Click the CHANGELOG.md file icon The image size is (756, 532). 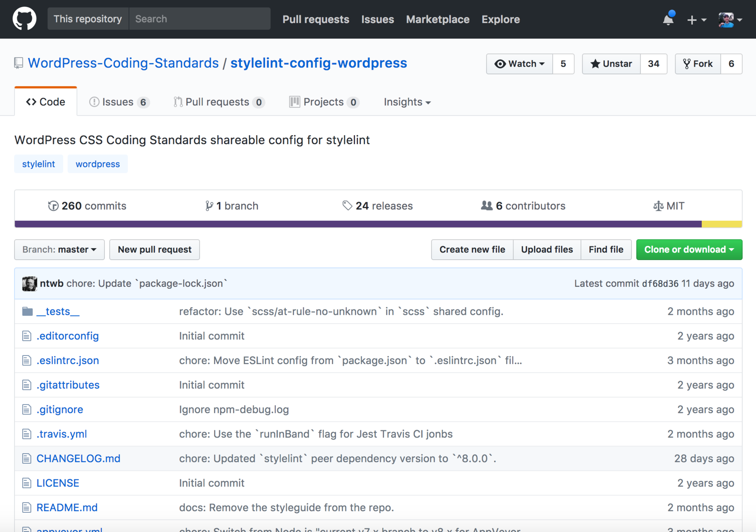[x=26, y=458]
